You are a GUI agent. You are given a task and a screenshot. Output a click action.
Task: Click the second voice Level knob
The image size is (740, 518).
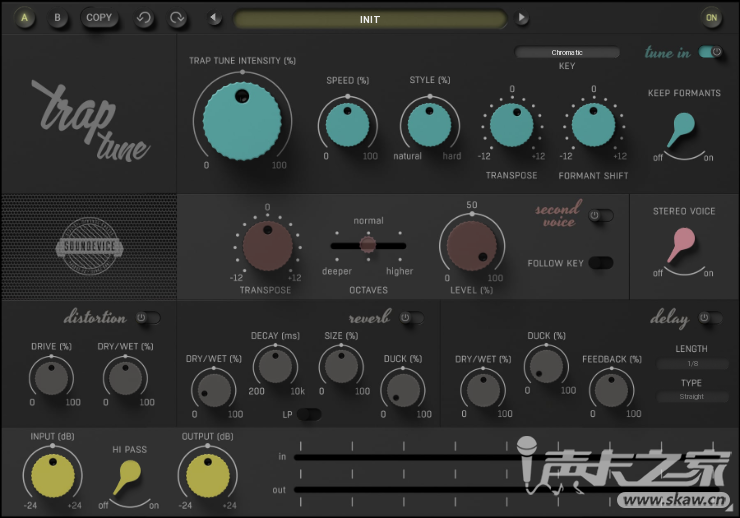471,246
